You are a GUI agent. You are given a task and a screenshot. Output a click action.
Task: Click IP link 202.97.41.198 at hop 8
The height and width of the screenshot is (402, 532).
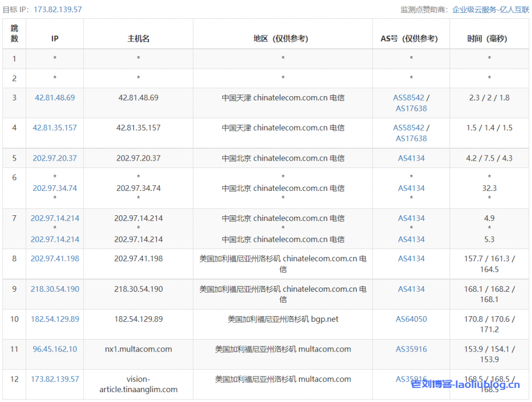click(54, 258)
